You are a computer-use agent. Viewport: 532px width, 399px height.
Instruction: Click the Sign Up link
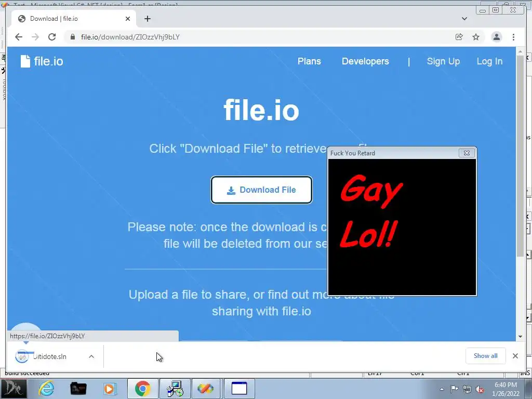(443, 61)
